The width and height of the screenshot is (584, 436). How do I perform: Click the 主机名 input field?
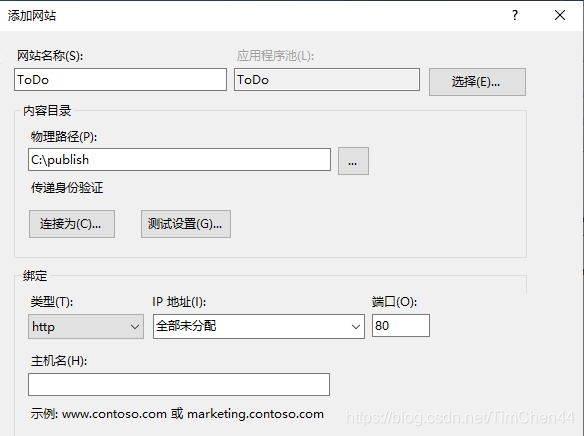pyautogui.click(x=179, y=385)
